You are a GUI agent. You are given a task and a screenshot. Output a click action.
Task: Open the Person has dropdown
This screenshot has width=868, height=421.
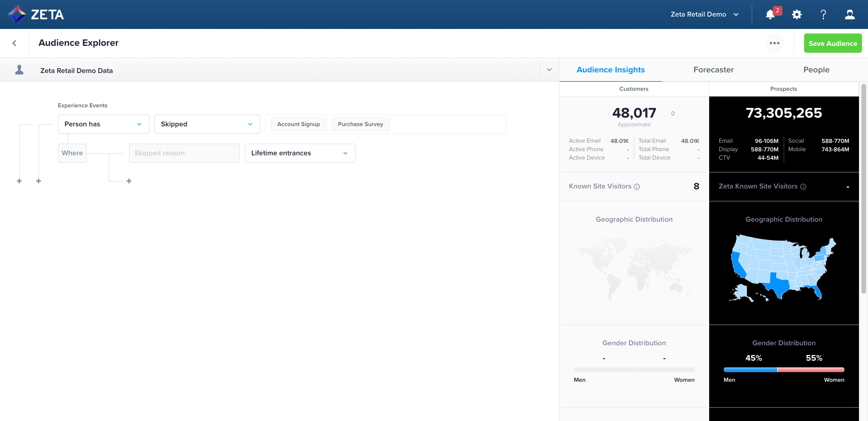pyautogui.click(x=103, y=124)
